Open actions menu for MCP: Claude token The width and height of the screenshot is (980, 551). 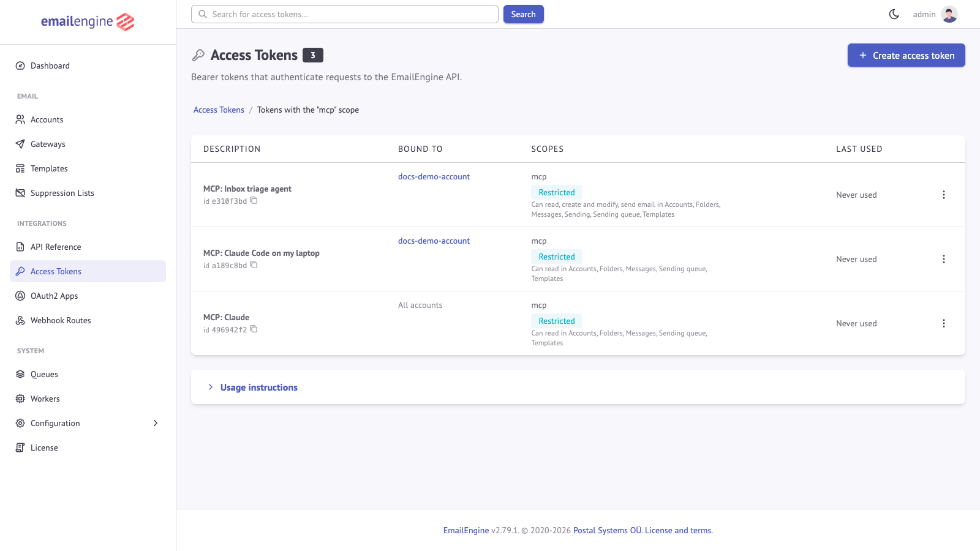pyautogui.click(x=944, y=323)
